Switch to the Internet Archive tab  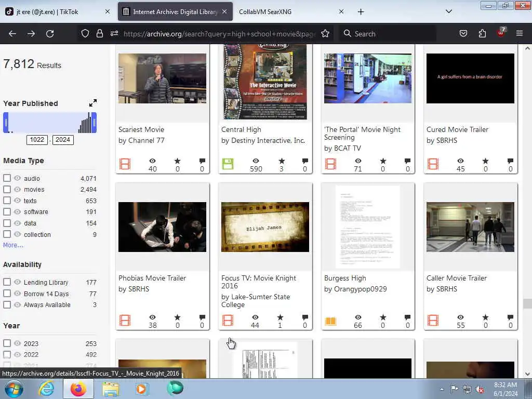coord(175,11)
